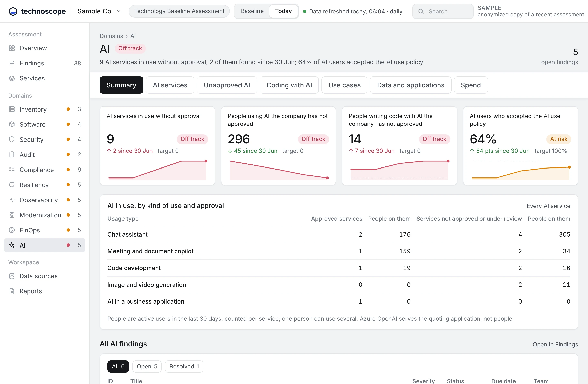Switch view to Baseline
This screenshot has height=384, width=588.
252,11
